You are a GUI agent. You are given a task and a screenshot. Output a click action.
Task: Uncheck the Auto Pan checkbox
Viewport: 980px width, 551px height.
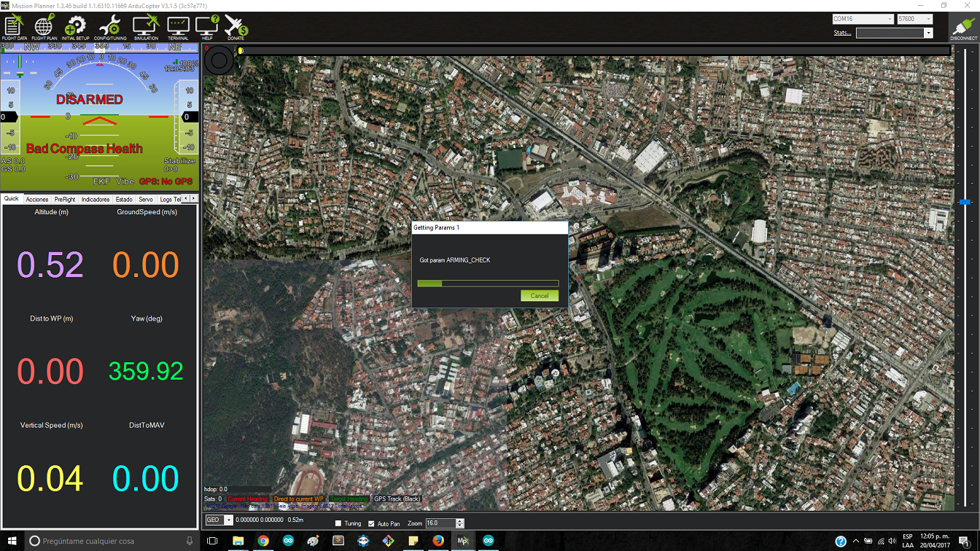[x=372, y=523]
